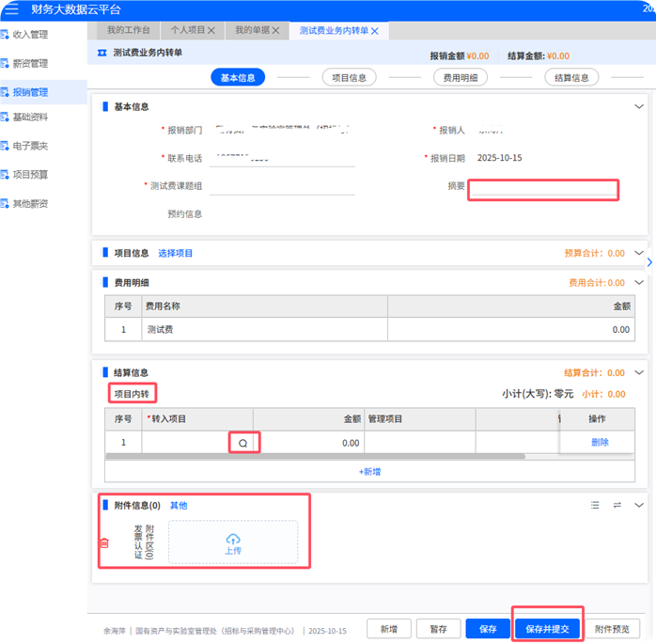Go to 费用明细 step
656x644 pixels.
tap(461, 77)
